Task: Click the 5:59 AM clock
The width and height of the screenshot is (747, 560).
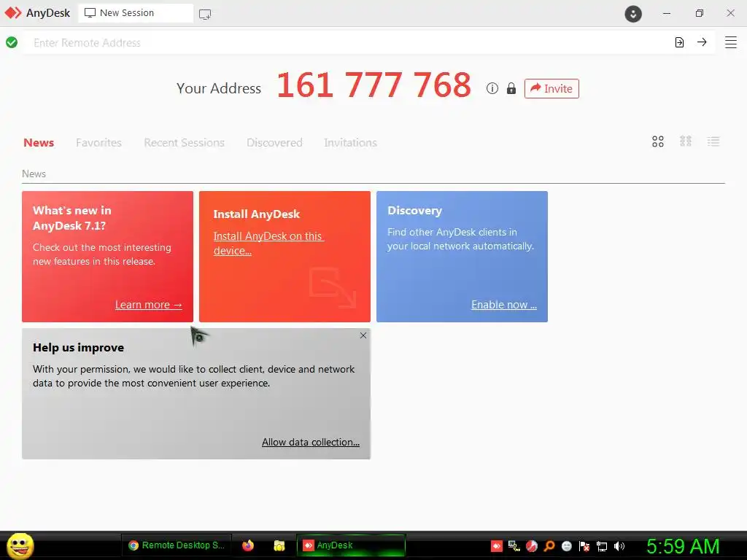Action: 683,546
